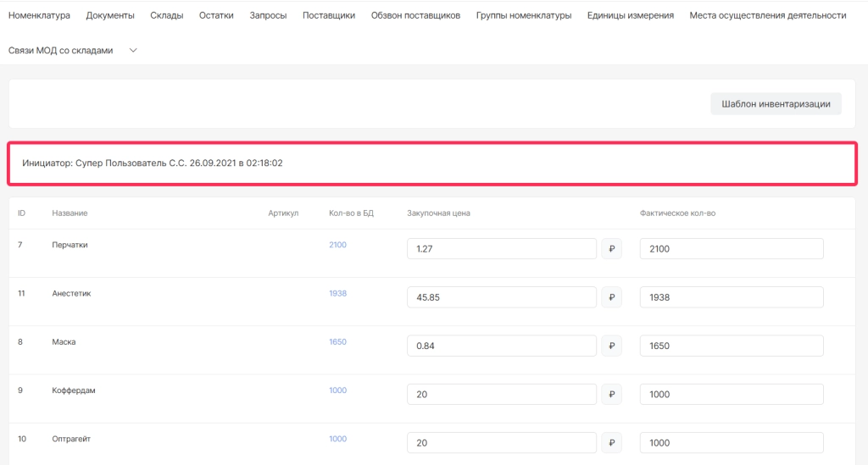The width and height of the screenshot is (868, 465).
Task: Click the 1650 quantity link for Маска
Action: coord(337,342)
